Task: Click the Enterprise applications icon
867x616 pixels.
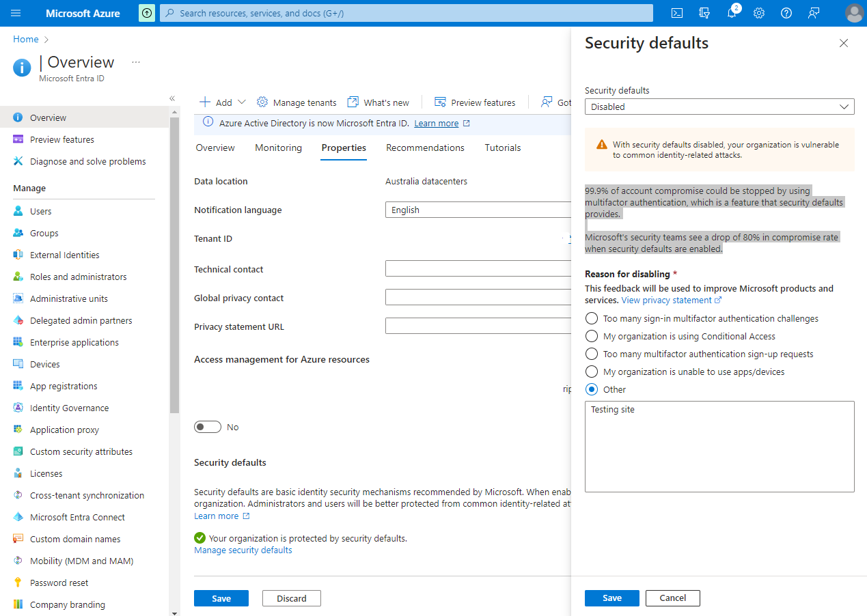Action: tap(18, 342)
